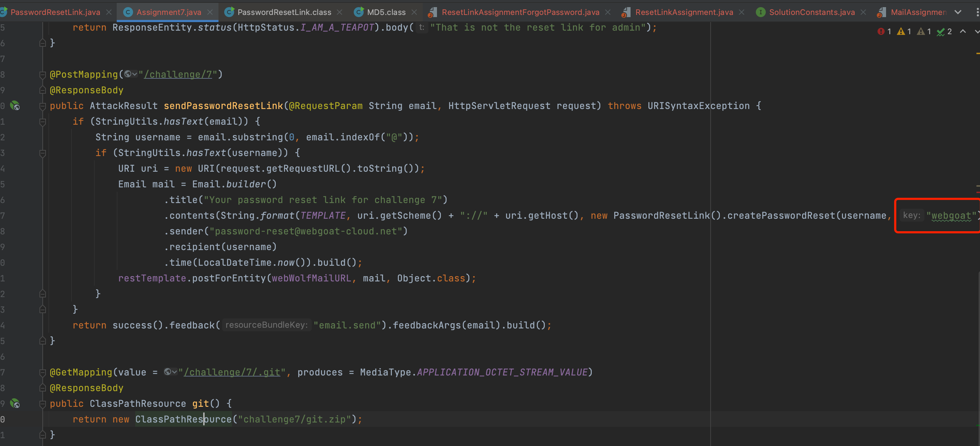The width and height of the screenshot is (980, 446).
Task: Click the class icon on Assignment7.java tab
Action: pyautogui.click(x=128, y=12)
